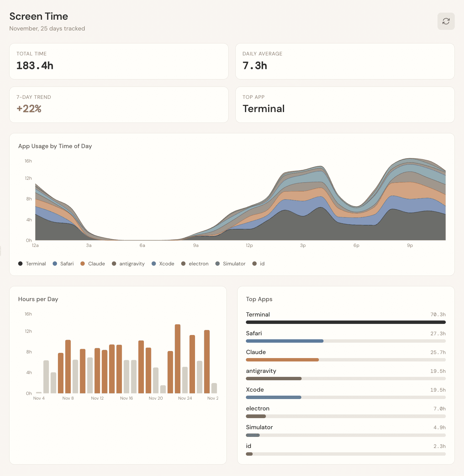Click the Claude legend dot
Screen dimensions: 464x476
coord(82,264)
